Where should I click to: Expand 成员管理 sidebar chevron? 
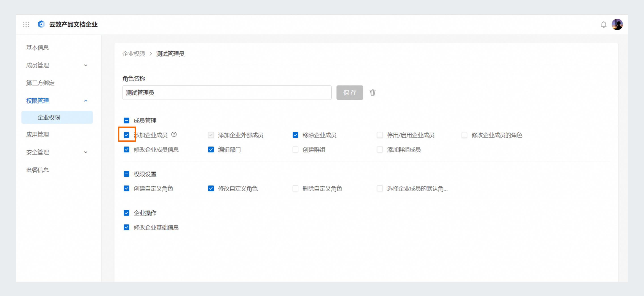coord(85,65)
